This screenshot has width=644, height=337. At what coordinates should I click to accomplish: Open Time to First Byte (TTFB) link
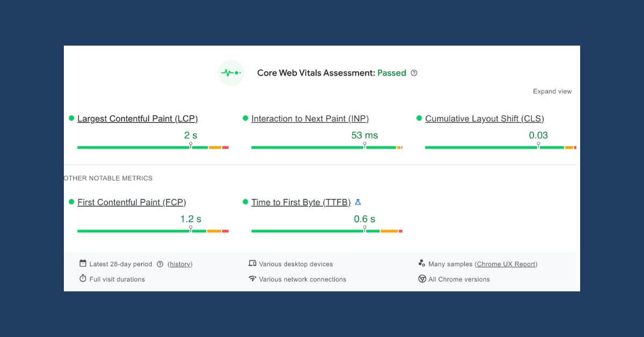[301, 202]
